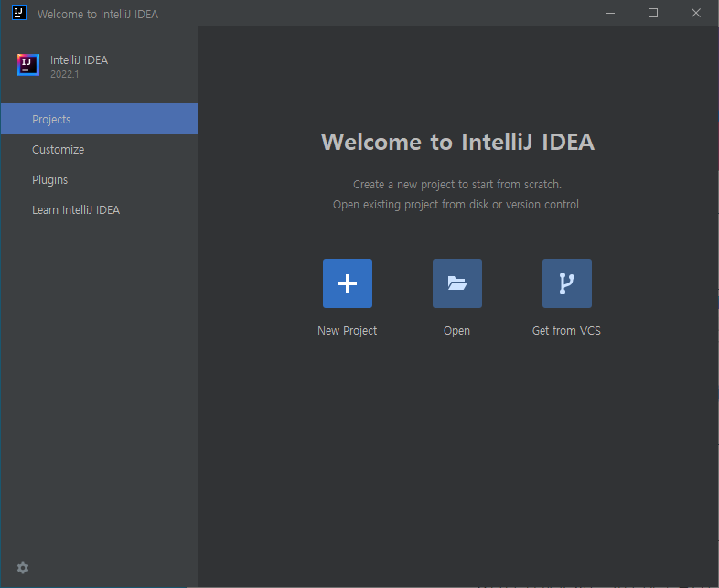The image size is (719, 588).
Task: Click the IntelliJ IDEA product name in the sidebar
Action: click(x=79, y=60)
